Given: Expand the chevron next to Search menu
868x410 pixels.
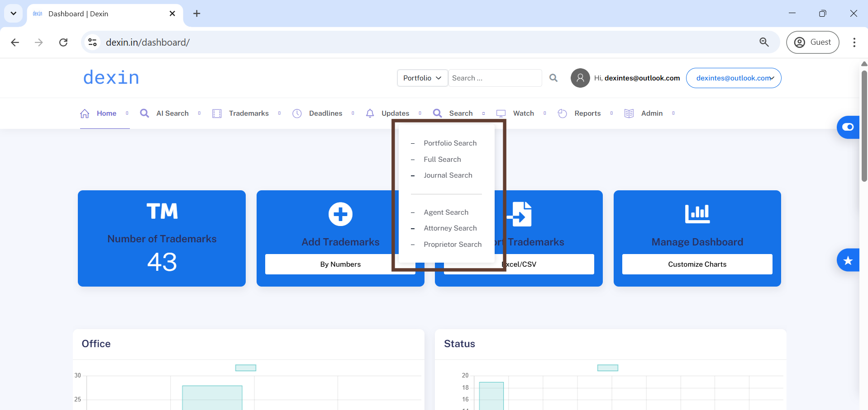Looking at the screenshot, I should [484, 113].
